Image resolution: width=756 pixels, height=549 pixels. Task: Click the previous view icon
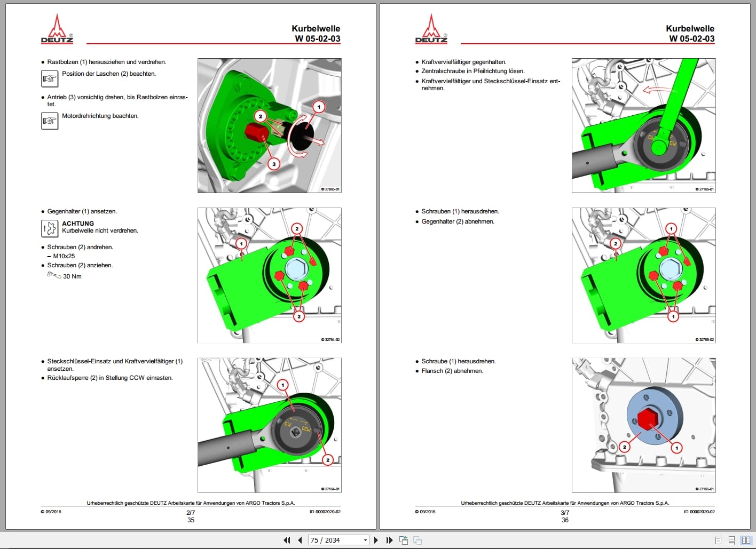point(404,540)
